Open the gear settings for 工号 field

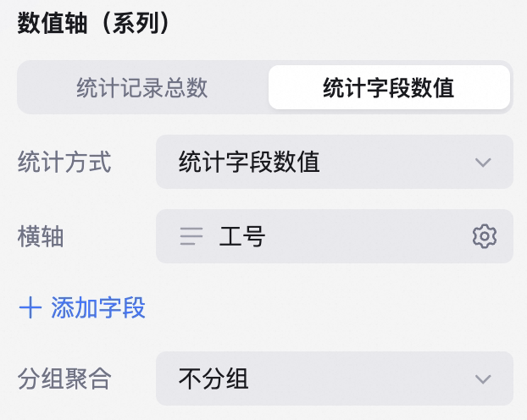[485, 236]
